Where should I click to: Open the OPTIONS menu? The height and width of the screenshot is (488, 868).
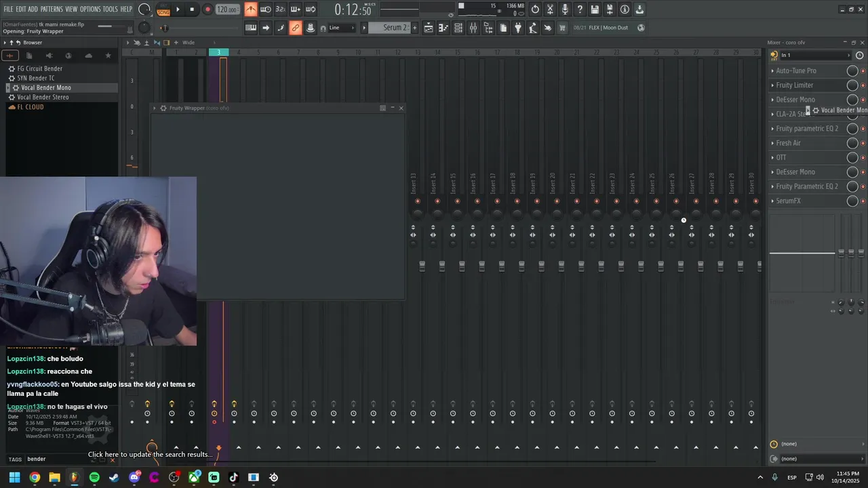click(x=90, y=9)
